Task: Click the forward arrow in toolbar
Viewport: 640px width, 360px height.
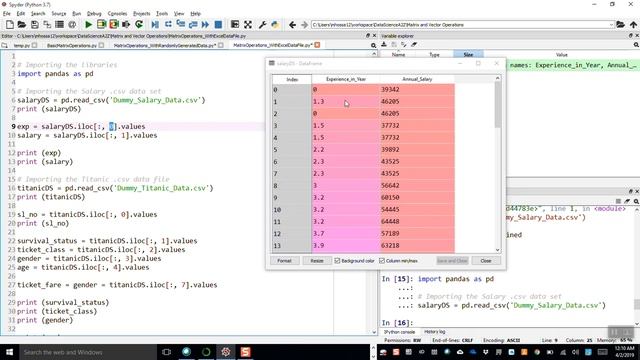Action: tap(304, 25)
